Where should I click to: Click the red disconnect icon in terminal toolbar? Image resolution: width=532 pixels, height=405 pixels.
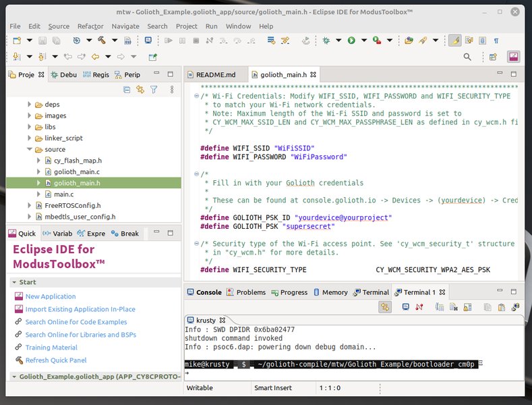click(419, 307)
